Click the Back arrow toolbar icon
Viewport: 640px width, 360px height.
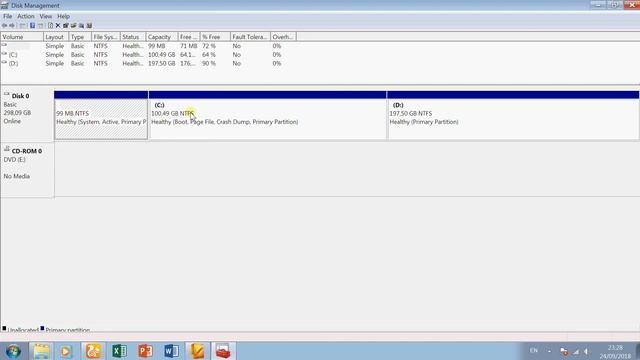pyautogui.click(x=4, y=26)
